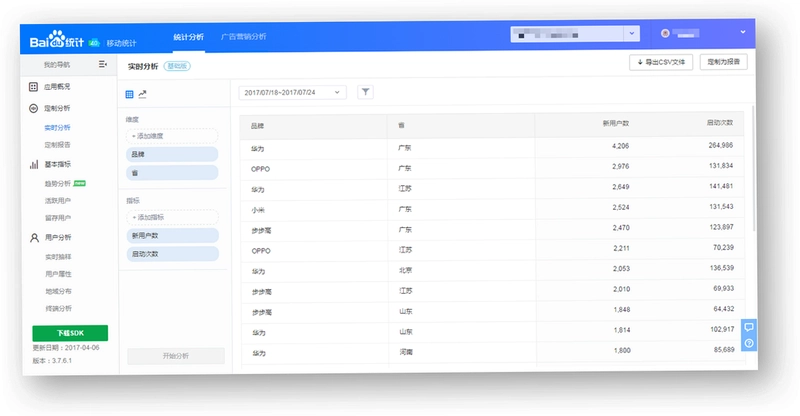Image resolution: width=800 pixels, height=416 pixels.
Task: Click the user avatar in header
Action: tap(665, 33)
